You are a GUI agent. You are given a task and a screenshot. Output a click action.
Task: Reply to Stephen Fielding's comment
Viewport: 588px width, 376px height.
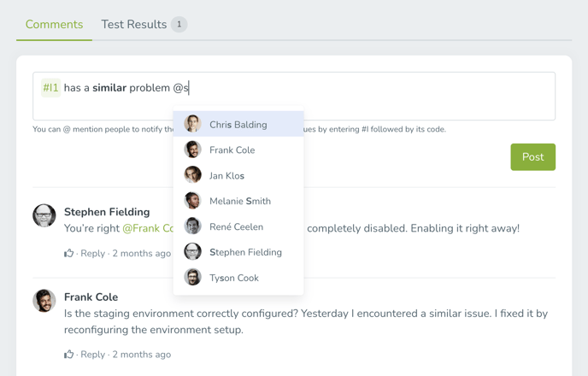92,254
